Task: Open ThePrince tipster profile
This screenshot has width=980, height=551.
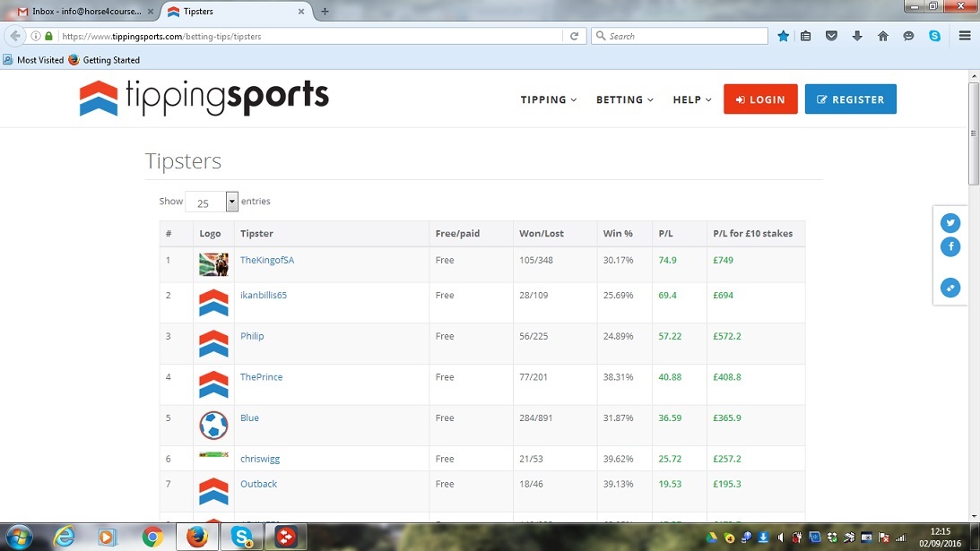Action: click(261, 376)
